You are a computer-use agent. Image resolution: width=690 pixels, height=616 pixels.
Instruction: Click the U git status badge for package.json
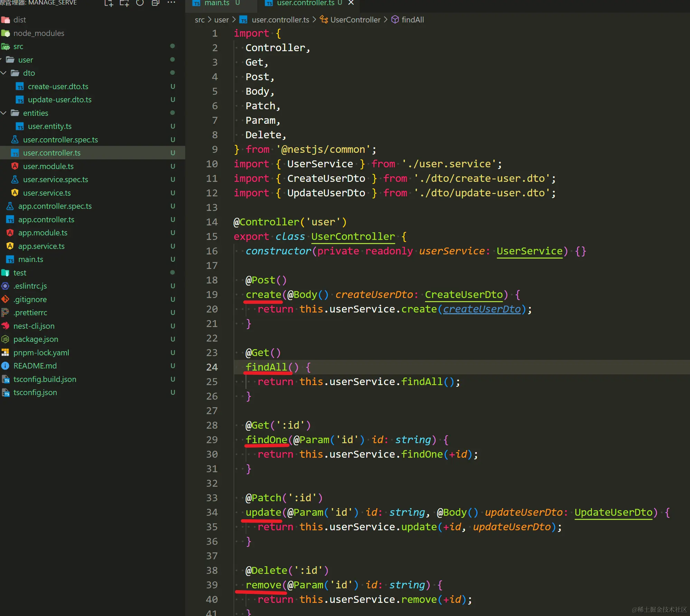(x=173, y=339)
